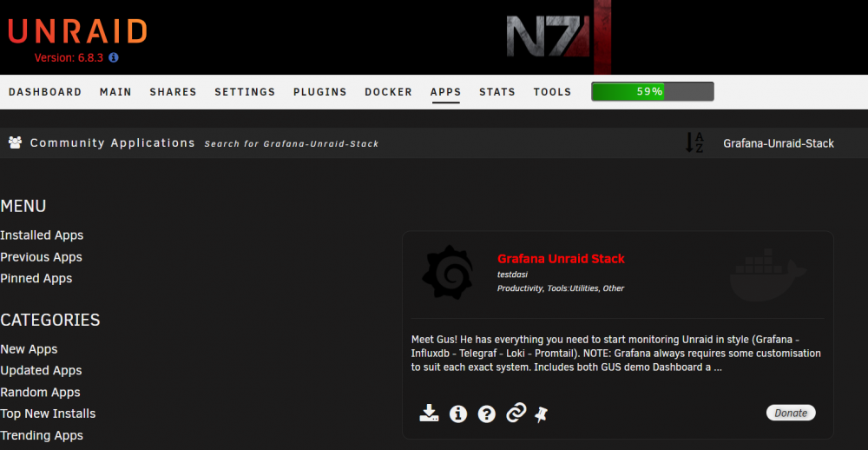Click the Grafana Unraid Stack title

click(561, 258)
